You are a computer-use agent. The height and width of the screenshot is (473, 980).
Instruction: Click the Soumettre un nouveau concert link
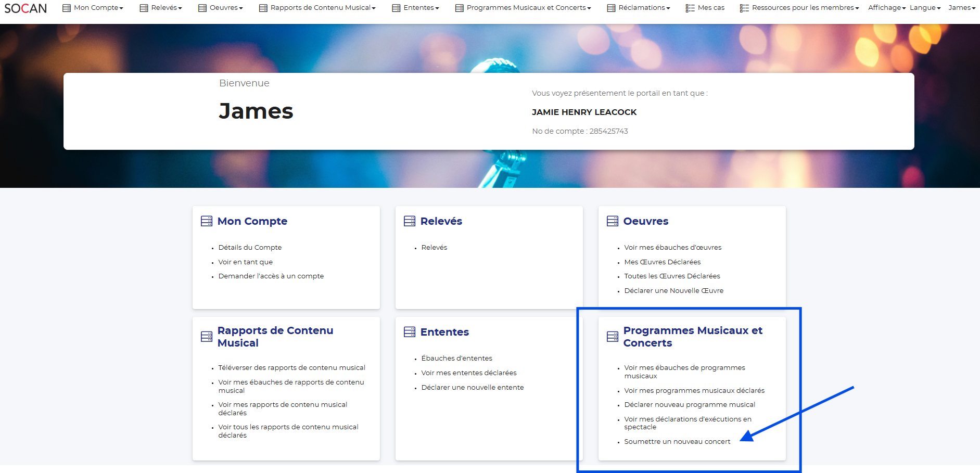pyautogui.click(x=677, y=442)
